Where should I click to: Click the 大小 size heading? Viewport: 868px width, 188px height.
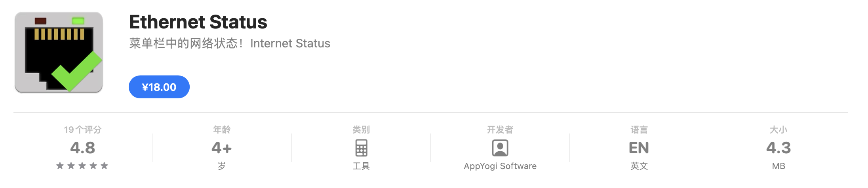(x=779, y=130)
